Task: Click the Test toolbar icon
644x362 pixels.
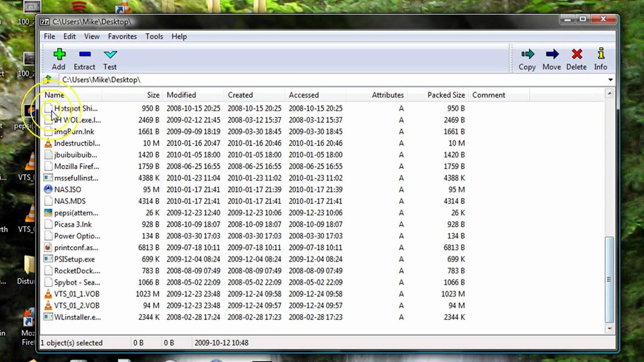Action: pos(110,54)
